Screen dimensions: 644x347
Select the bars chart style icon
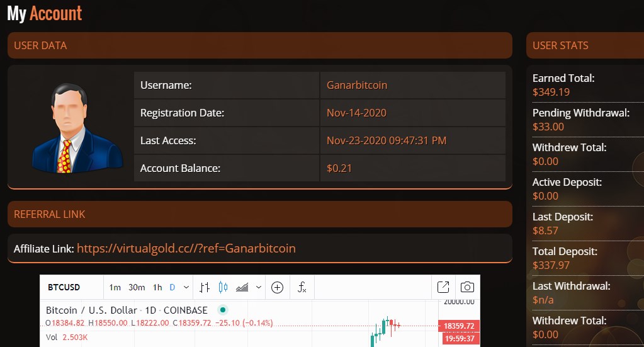205,287
